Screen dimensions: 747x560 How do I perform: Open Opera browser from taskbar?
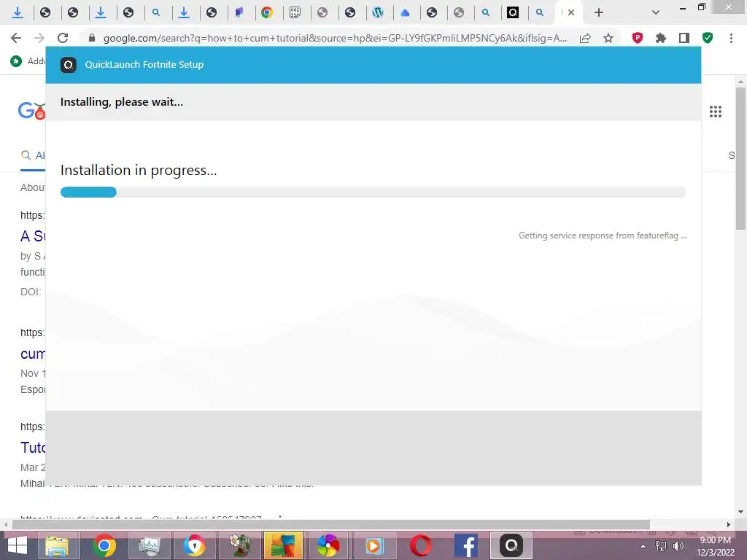420,545
